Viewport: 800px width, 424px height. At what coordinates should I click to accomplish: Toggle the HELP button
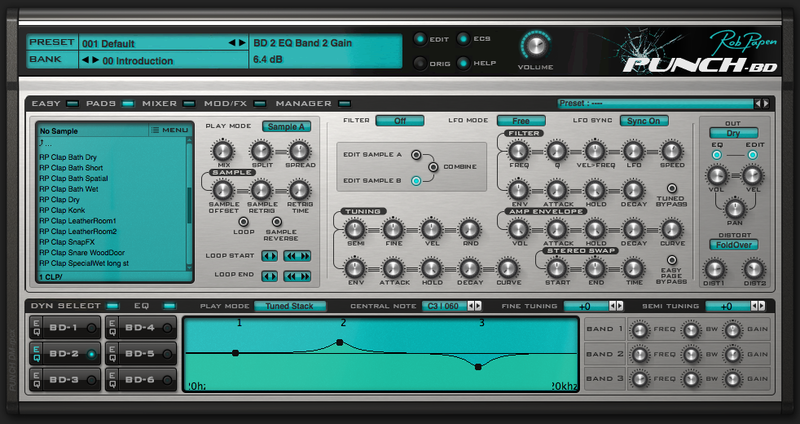pos(463,63)
